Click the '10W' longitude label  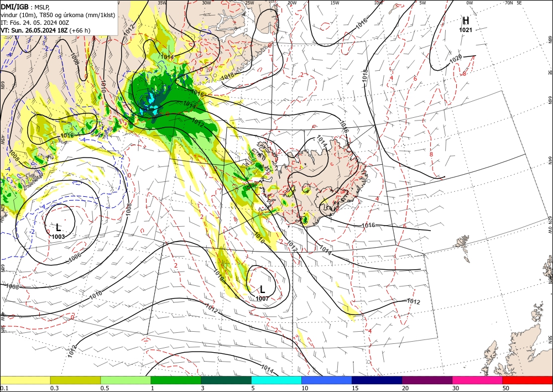point(378,3)
